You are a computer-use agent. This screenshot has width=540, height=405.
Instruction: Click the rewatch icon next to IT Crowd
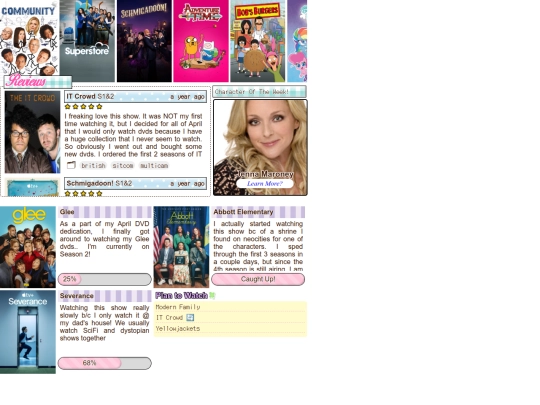[190, 318]
